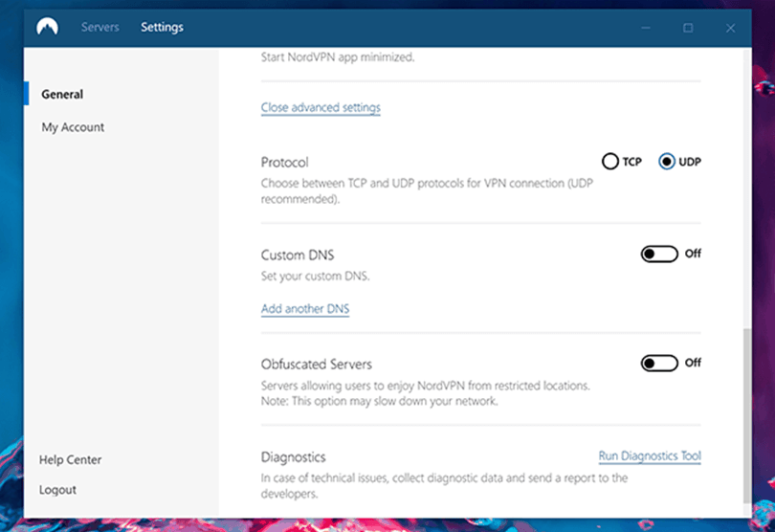Enable the Obfuscated Servers toggle
This screenshot has width=775, height=532.
point(659,363)
